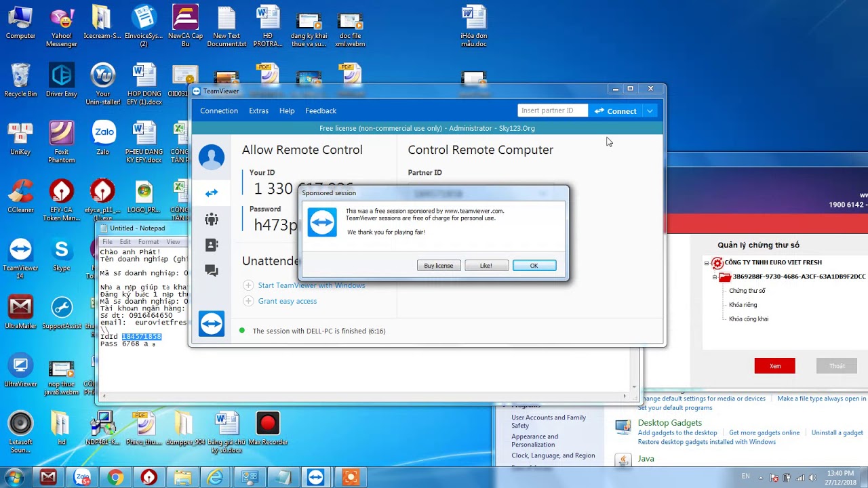
Task: Open Appearance and Personalization category
Action: coord(535,441)
